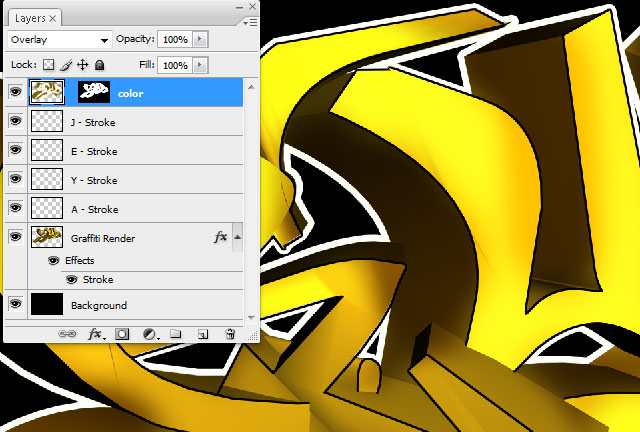
Task: Click the A - Stroke layer thumbnail
Action: [x=47, y=207]
